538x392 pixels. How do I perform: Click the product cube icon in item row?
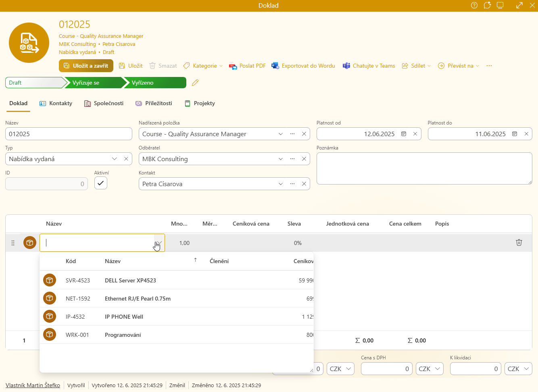[x=30, y=243]
